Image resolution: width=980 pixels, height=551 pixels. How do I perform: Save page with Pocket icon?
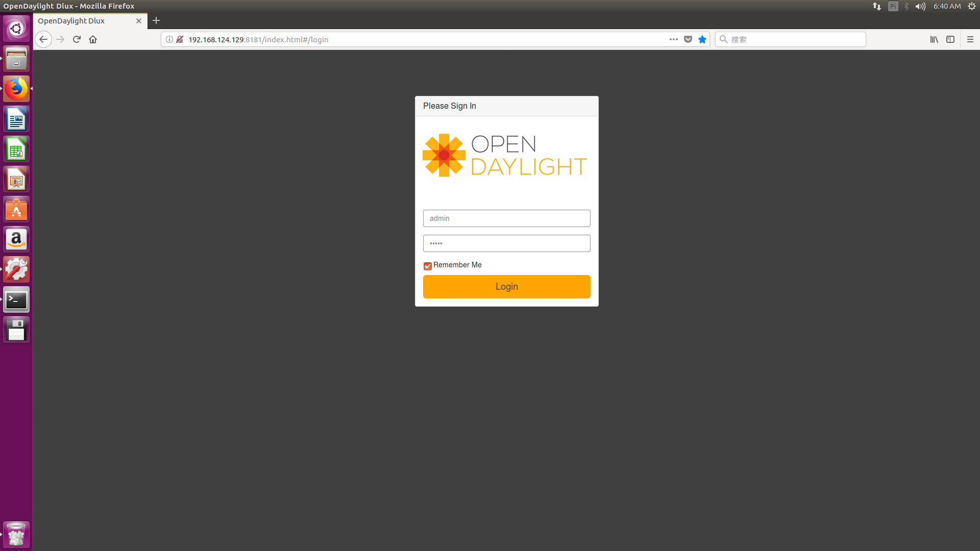point(688,39)
